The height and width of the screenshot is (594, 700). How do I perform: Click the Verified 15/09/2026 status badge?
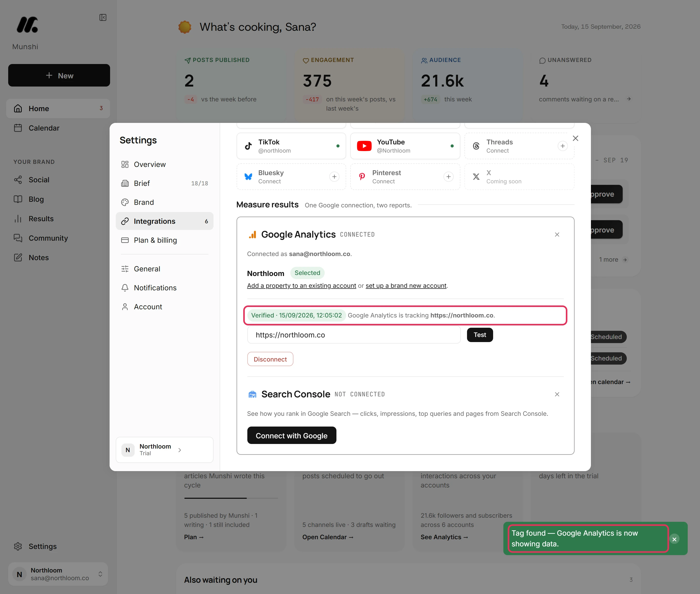tap(296, 315)
